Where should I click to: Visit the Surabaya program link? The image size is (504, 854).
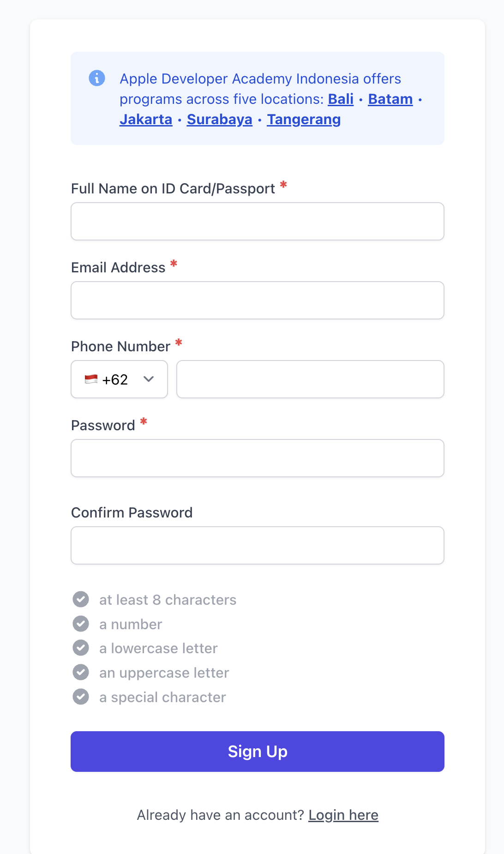coord(219,119)
